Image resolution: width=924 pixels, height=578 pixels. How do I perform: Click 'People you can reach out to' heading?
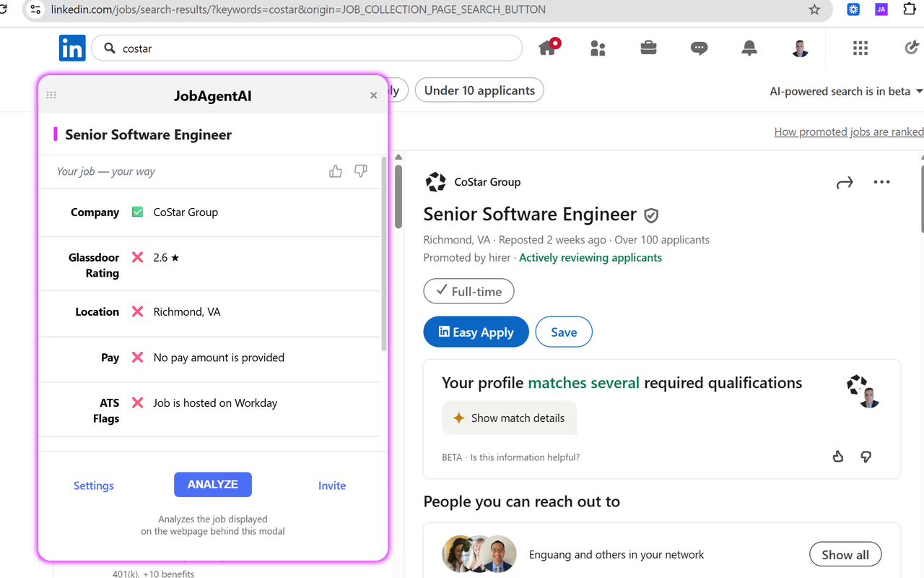522,501
